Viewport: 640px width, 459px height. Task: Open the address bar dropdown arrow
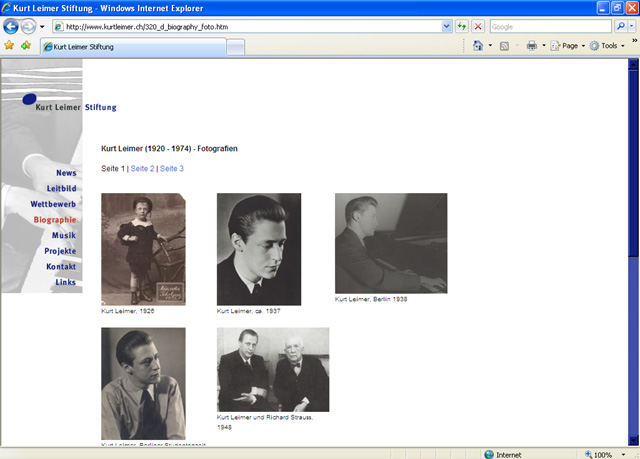[x=446, y=26]
